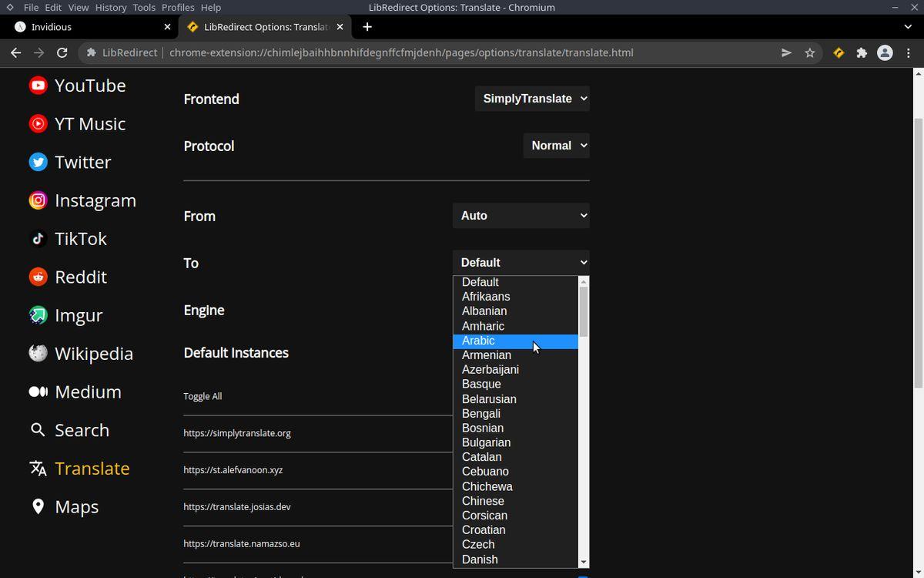The width and height of the screenshot is (924, 578).
Task: Go to Wikipedia settings
Action: (81, 354)
